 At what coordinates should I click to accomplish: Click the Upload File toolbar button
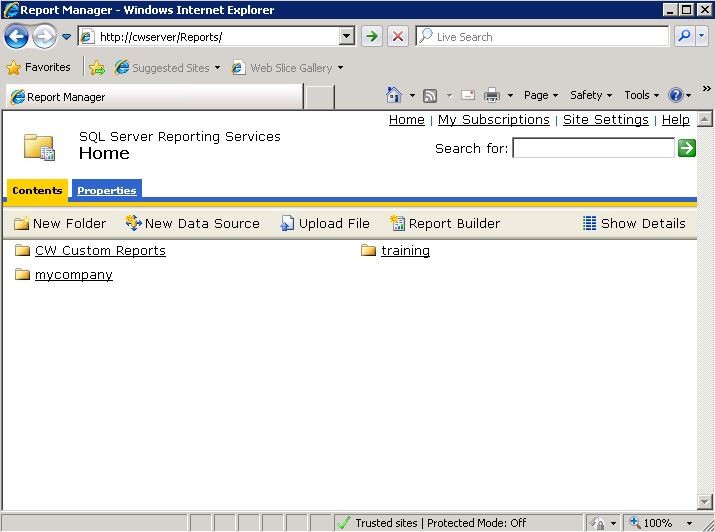(x=325, y=223)
